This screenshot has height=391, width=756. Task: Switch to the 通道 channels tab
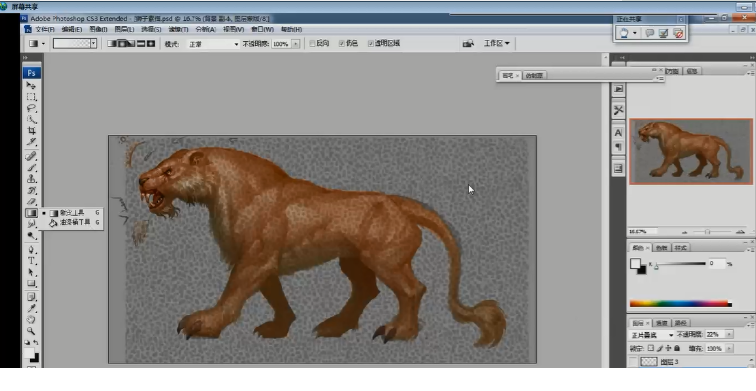[x=662, y=323]
